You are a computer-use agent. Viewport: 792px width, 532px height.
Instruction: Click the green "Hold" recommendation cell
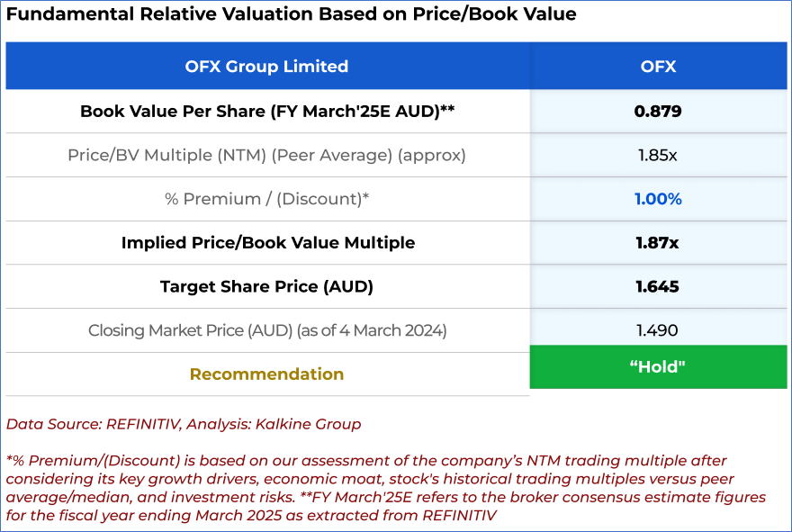[x=658, y=367]
